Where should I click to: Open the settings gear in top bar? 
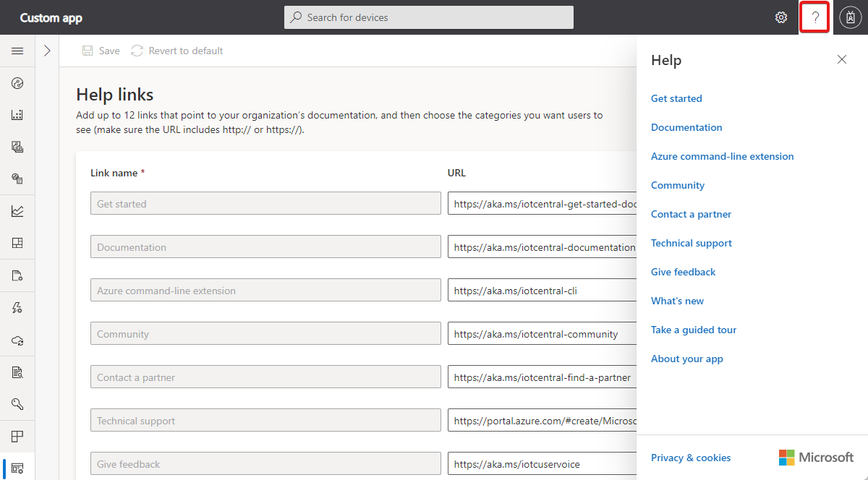coord(780,17)
